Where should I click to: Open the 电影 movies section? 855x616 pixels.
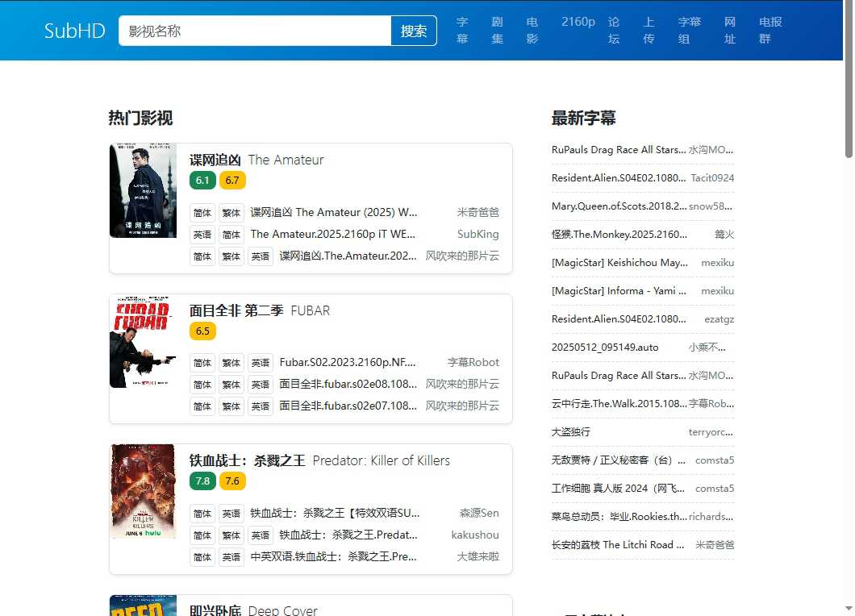(532, 30)
